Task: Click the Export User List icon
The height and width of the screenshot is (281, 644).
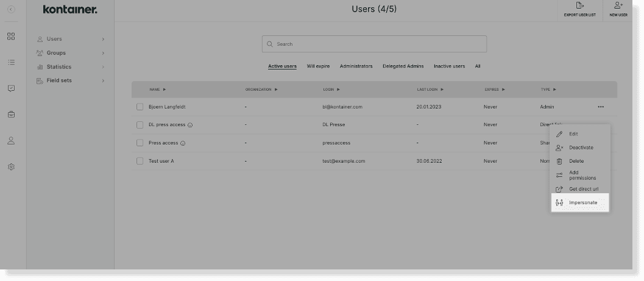Action: [x=579, y=5]
